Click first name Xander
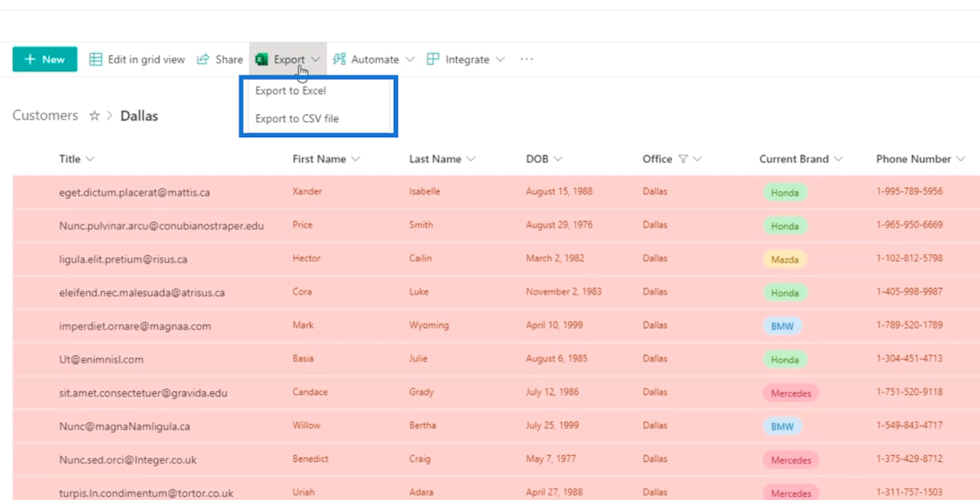The image size is (980, 500). (x=307, y=191)
